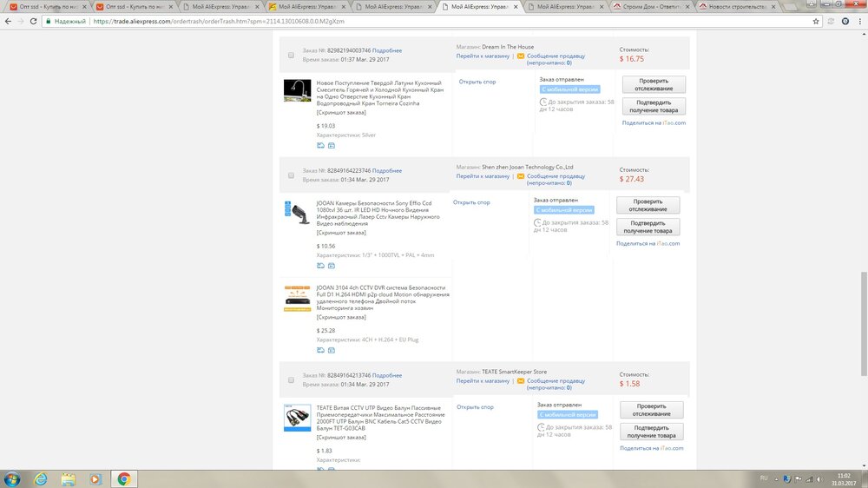
Task: Click the first small icon under the Silver faucet item
Action: pos(320,146)
